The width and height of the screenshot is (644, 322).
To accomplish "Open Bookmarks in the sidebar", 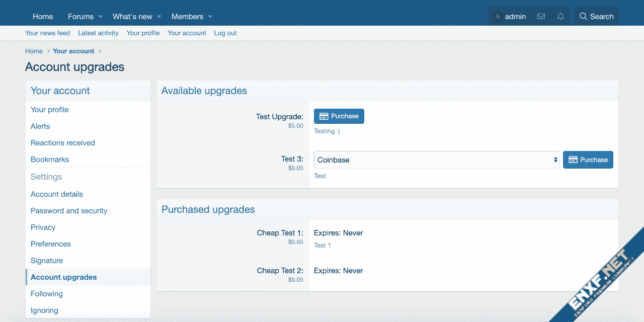I will tap(50, 159).
